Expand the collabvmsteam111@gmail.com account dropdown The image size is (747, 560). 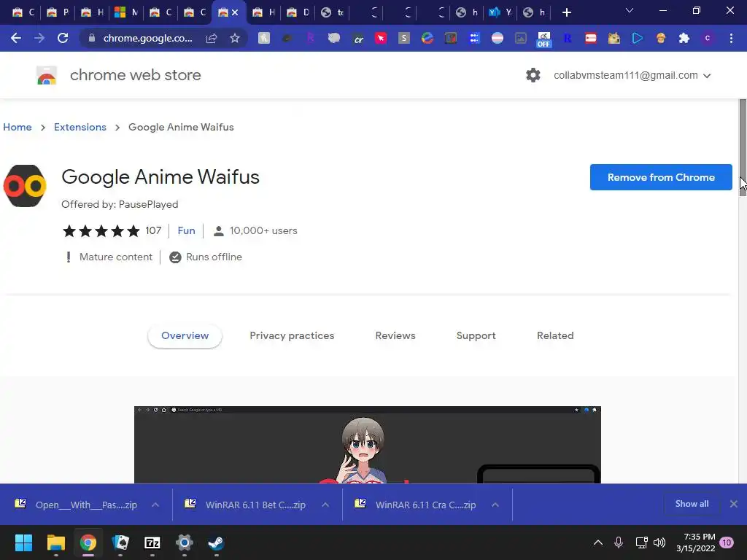point(707,76)
